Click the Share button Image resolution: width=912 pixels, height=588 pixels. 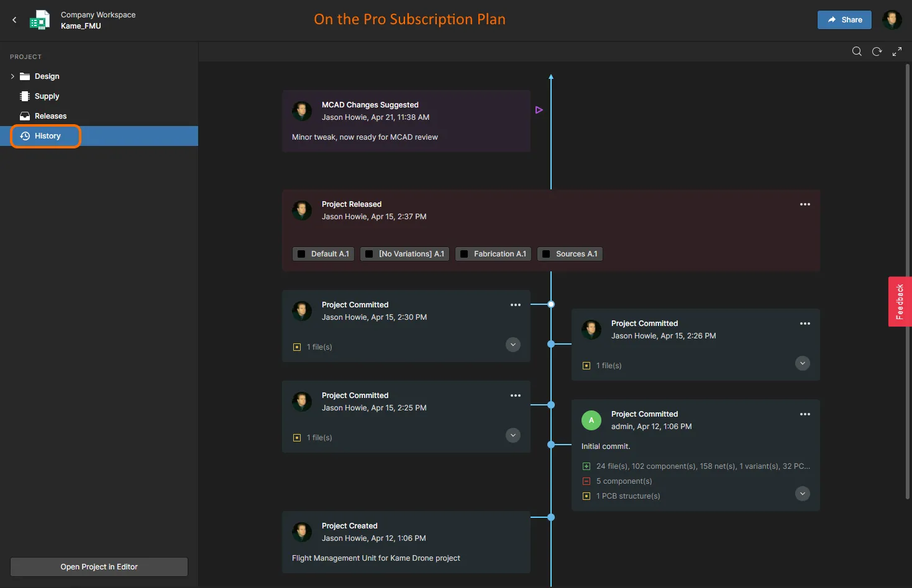click(x=844, y=20)
